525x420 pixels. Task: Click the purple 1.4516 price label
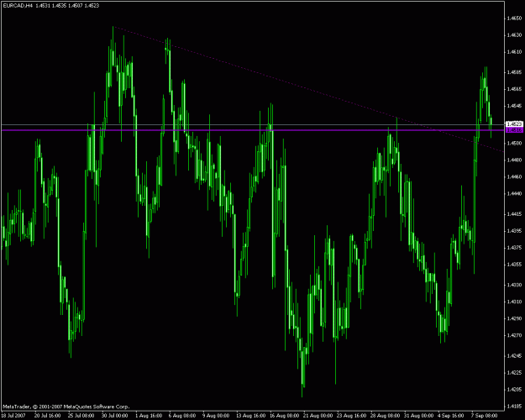515,130
